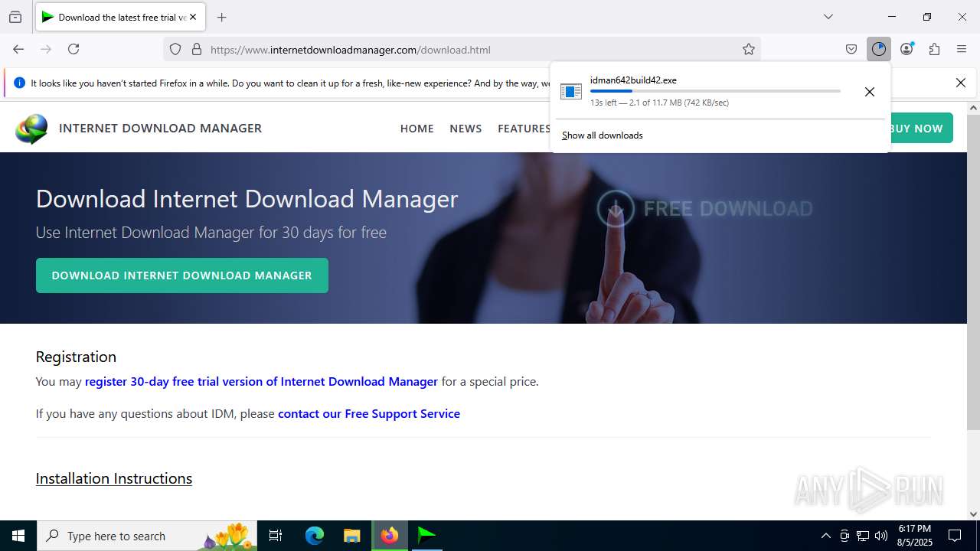Open the volume control tray icon
Viewport: 980px width, 551px height.
pyautogui.click(x=881, y=536)
